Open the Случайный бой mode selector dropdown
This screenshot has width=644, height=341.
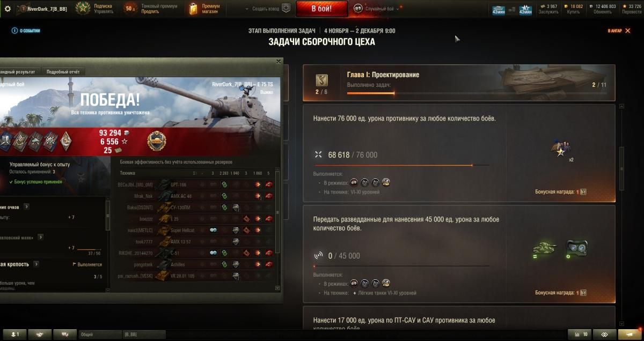376,9
